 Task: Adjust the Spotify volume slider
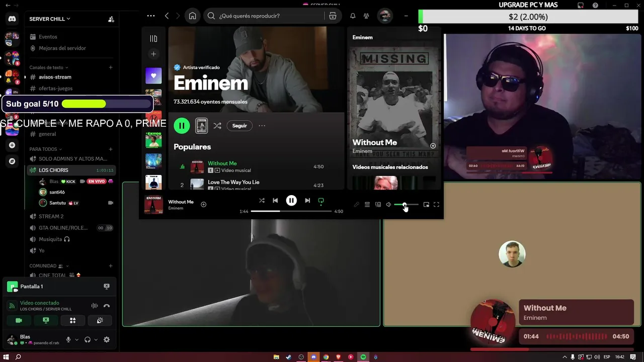pos(406,205)
